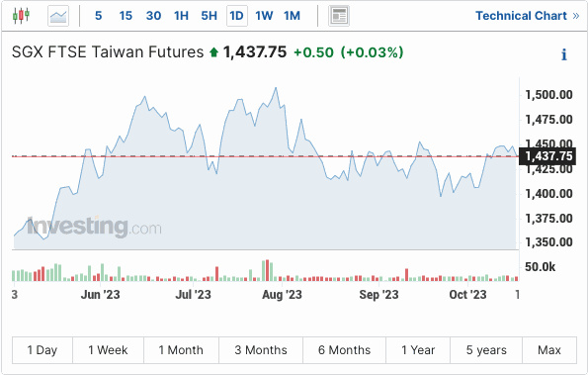Switch to area chart type
The width and height of the screenshot is (588, 375).
(x=58, y=16)
